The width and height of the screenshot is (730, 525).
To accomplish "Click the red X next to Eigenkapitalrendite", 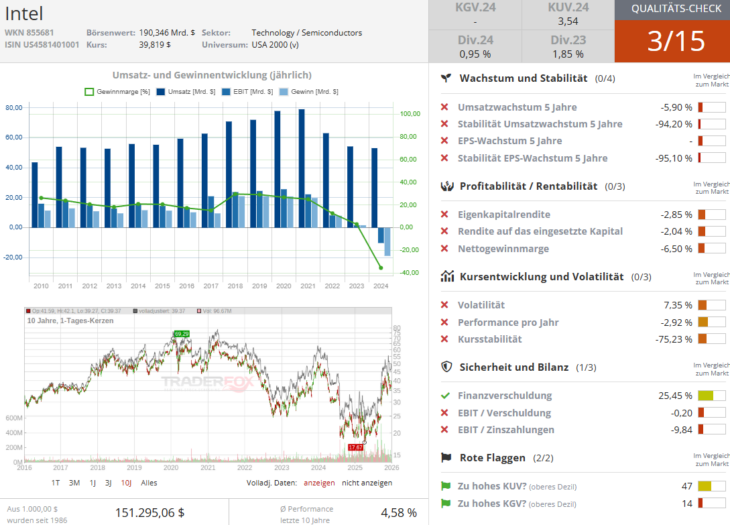I will (445, 214).
